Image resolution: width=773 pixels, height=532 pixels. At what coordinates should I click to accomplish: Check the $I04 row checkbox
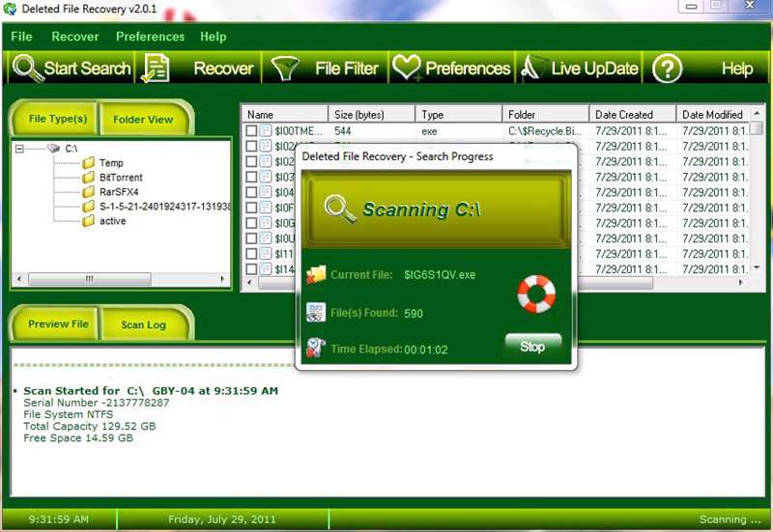[x=251, y=192]
